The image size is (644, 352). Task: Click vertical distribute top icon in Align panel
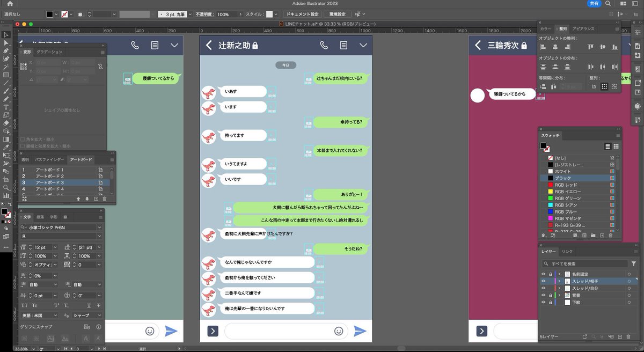543,67
